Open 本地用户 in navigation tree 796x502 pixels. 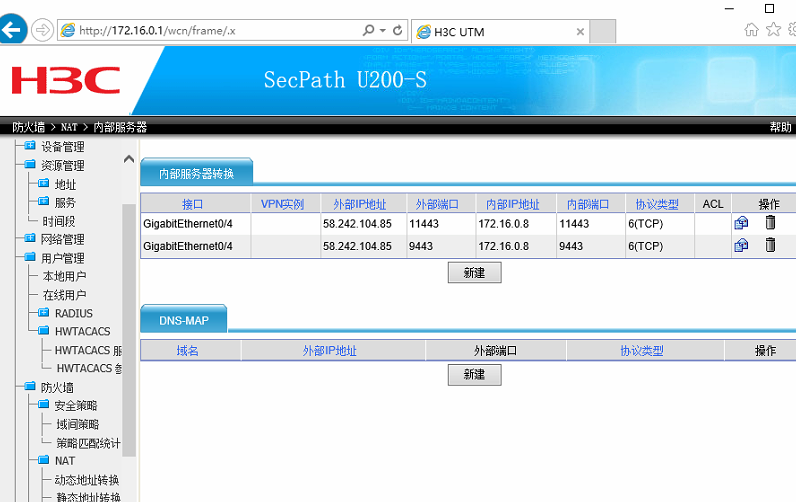click(x=64, y=276)
